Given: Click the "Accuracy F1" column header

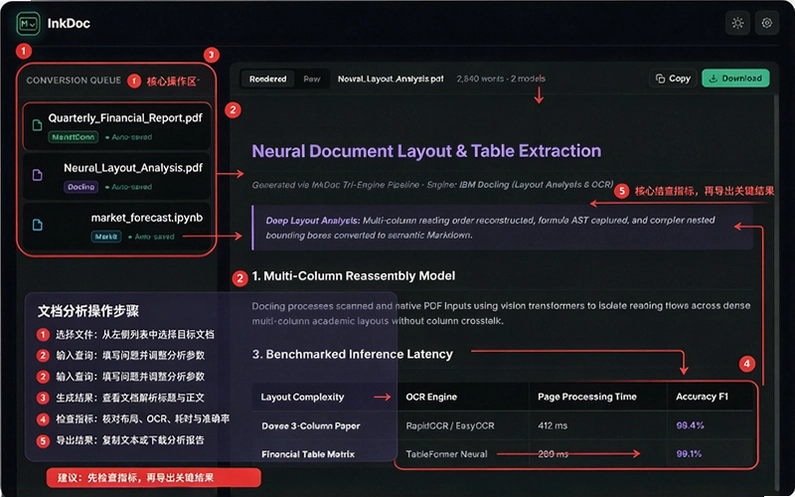Looking at the screenshot, I should click(702, 397).
